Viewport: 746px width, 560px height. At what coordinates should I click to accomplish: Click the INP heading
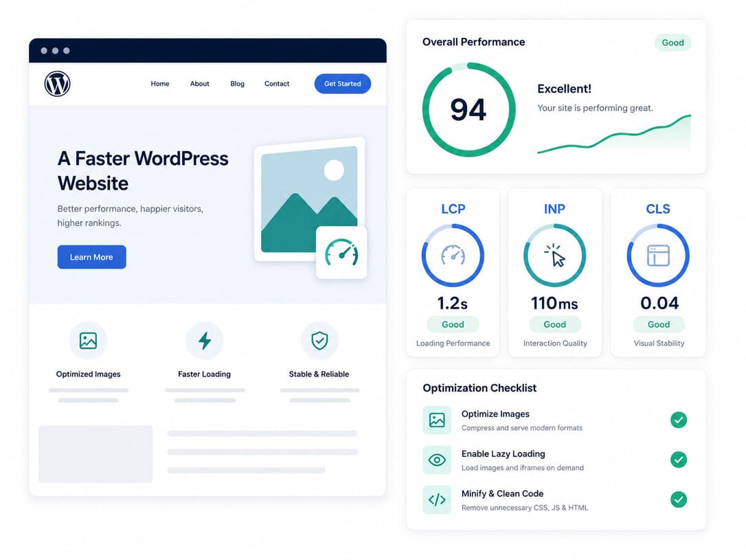[x=555, y=209]
